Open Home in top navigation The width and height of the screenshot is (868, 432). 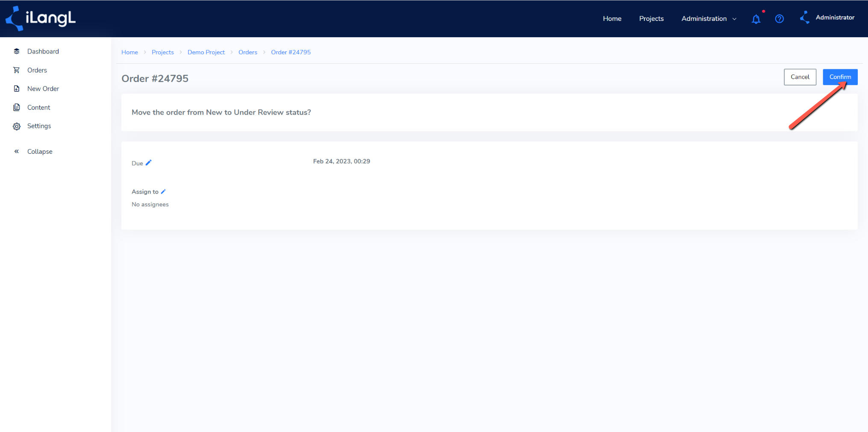pyautogui.click(x=612, y=18)
